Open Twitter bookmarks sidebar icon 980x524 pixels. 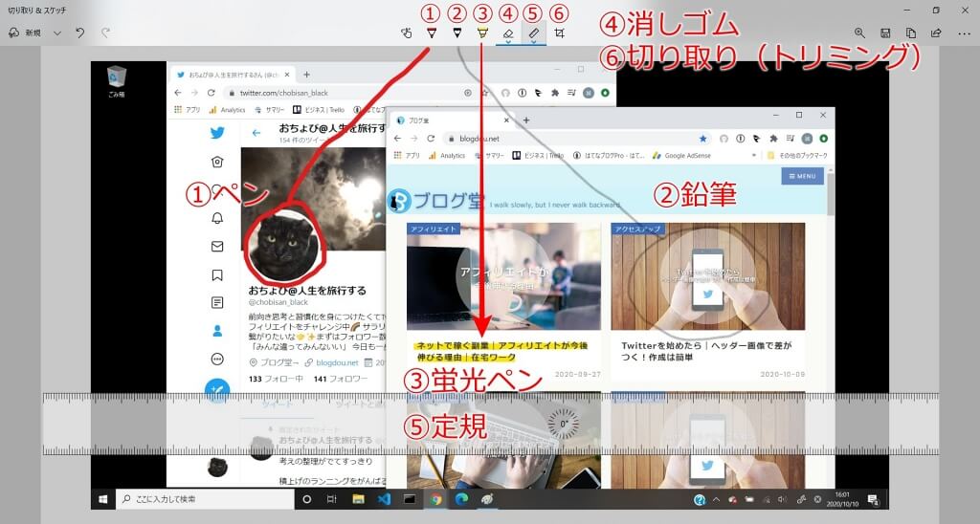click(x=217, y=274)
